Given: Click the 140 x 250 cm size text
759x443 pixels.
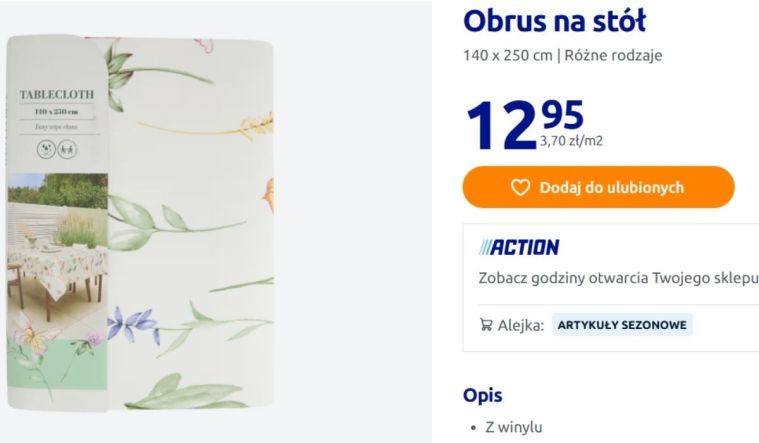Looking at the screenshot, I should (507, 56).
